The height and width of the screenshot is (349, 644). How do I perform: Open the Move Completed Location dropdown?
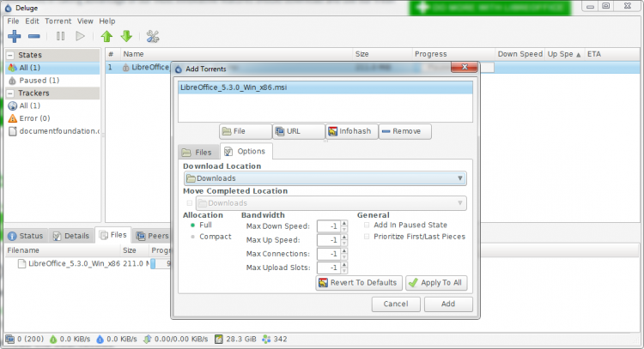331,203
